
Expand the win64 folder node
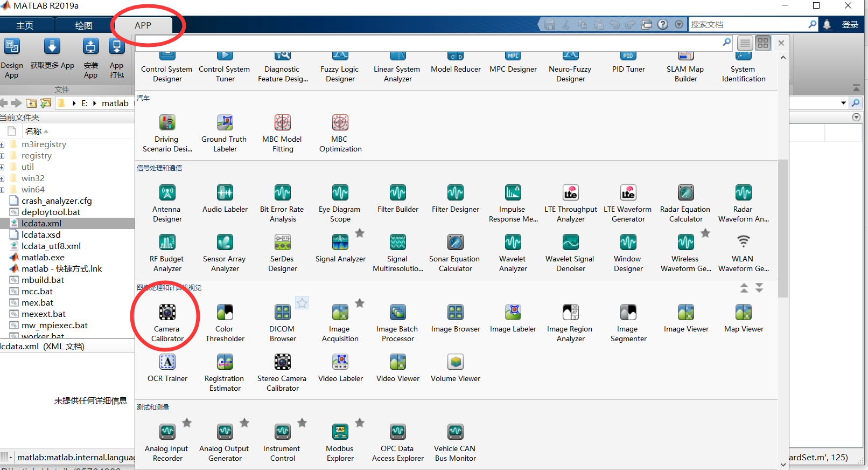click(2, 190)
